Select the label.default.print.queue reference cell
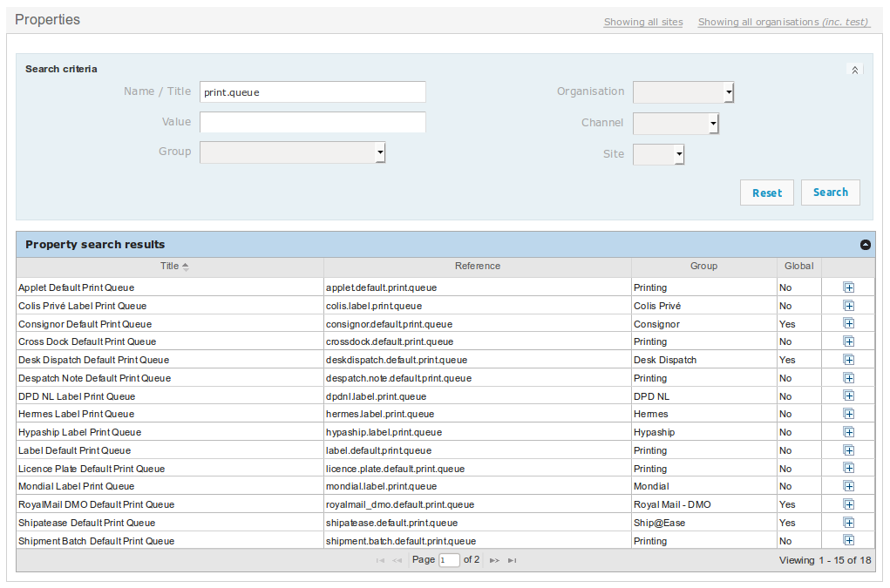 coord(478,450)
